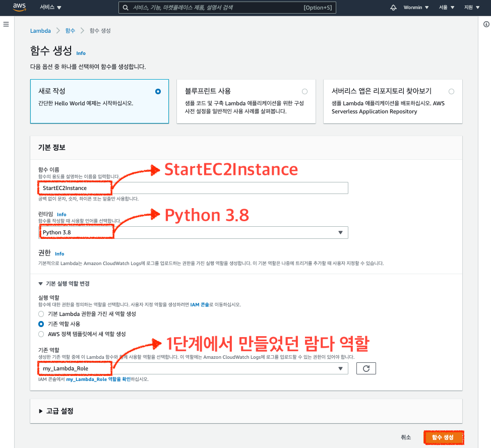Open the 서울 region menu
This screenshot has height=448, width=491.
coord(446,8)
